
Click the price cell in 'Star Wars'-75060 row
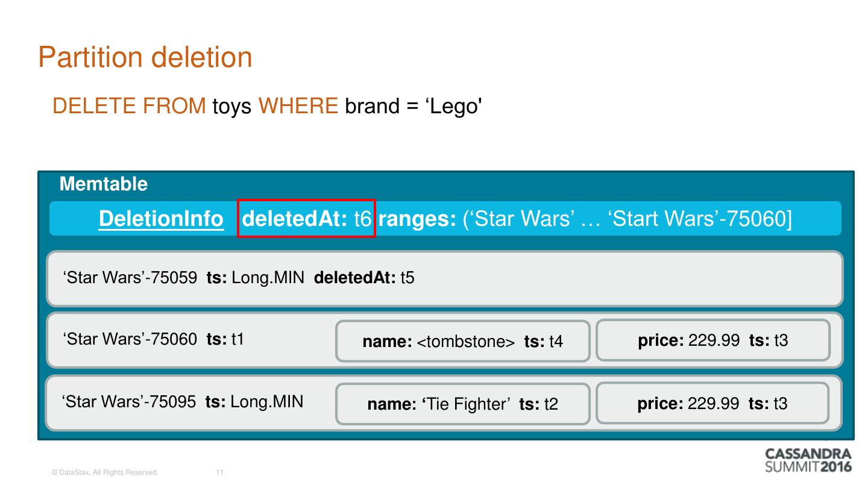pos(712,340)
